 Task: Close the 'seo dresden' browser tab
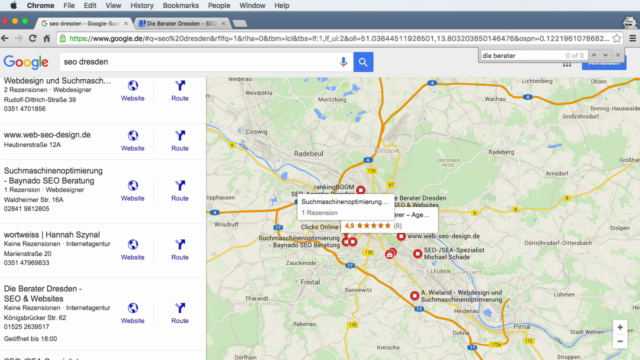[x=126, y=24]
